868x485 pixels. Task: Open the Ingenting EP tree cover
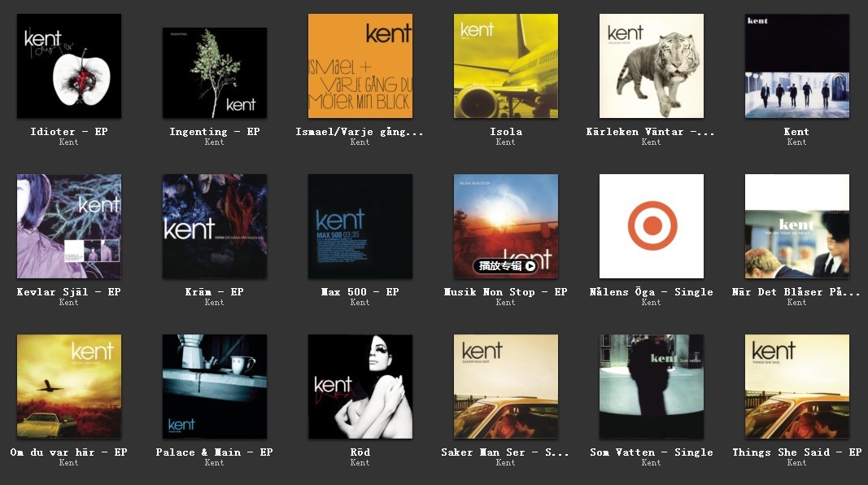tap(214, 72)
